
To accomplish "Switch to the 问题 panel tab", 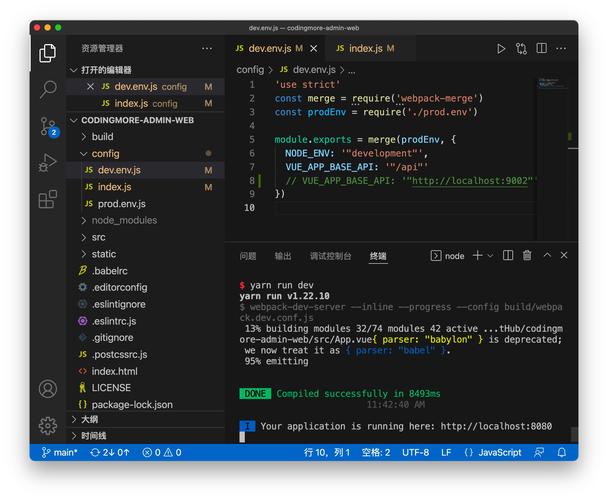I will point(248,256).
